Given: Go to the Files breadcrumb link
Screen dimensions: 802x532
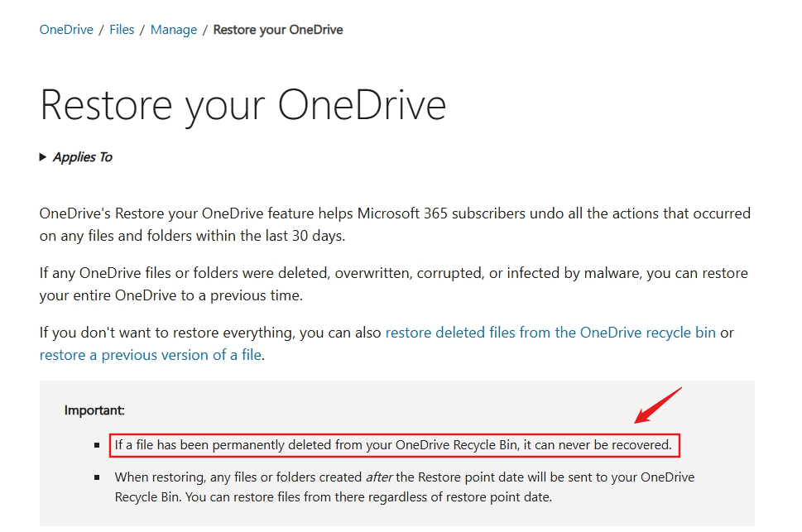Looking at the screenshot, I should tap(122, 30).
